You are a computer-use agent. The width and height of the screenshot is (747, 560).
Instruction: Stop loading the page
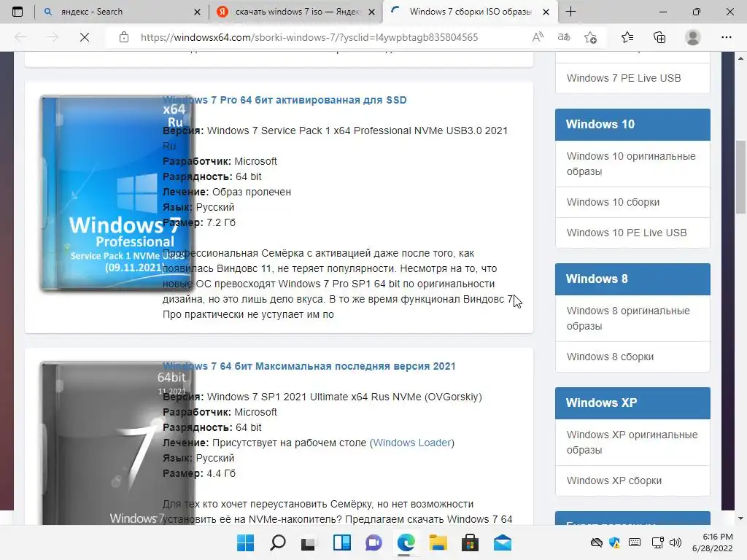coord(85,37)
